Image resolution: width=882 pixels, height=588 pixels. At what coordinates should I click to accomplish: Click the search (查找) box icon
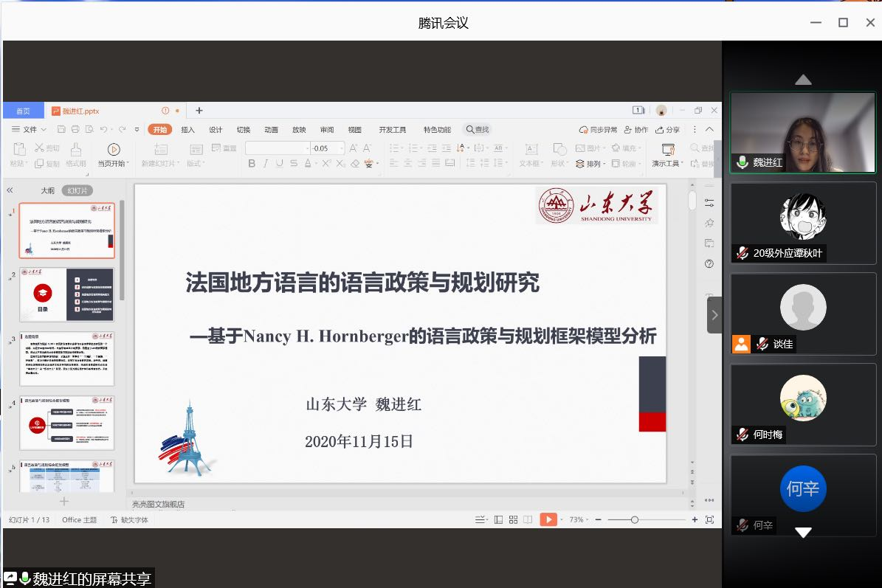click(x=477, y=130)
